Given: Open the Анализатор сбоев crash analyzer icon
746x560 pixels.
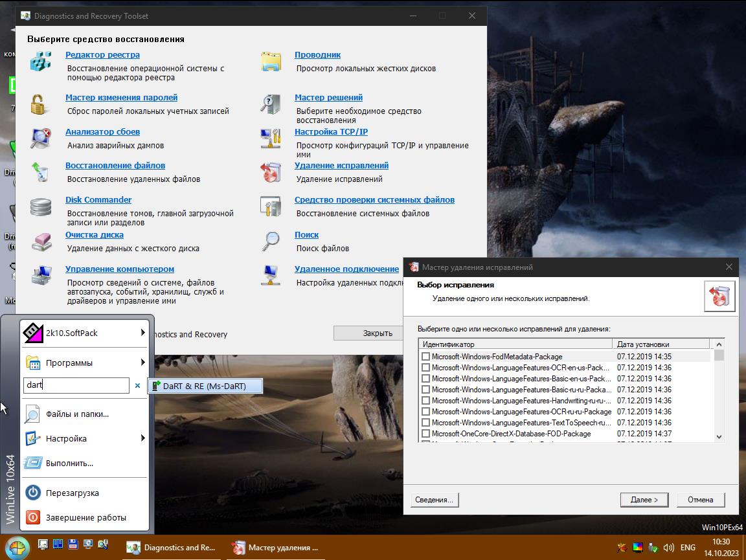Looking at the screenshot, I should pos(41,138).
